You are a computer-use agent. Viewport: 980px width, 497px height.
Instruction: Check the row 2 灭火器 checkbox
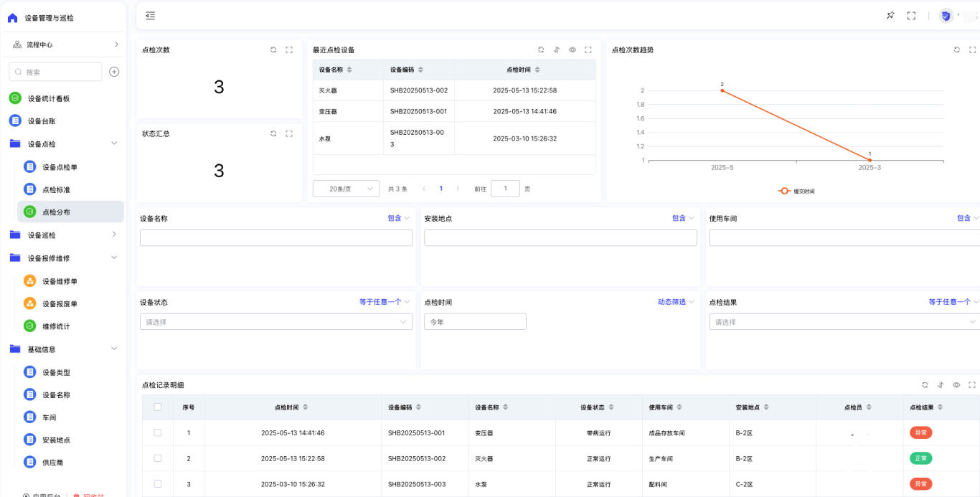(158, 458)
